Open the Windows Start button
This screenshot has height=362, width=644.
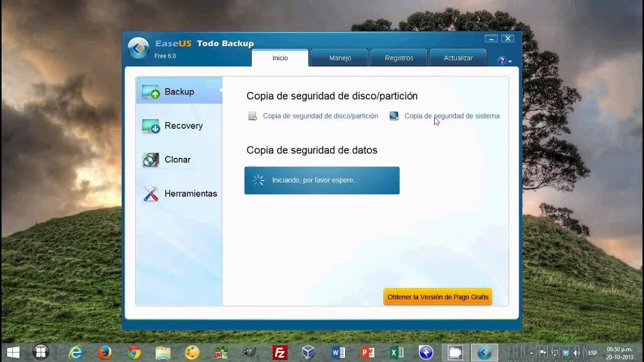coord(14,352)
